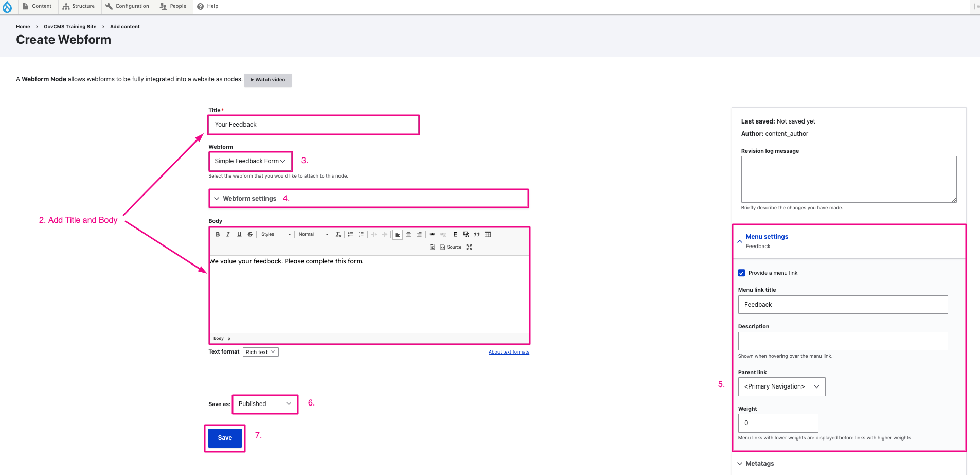Expand the Metatags section
980x475 pixels.
[x=759, y=464]
